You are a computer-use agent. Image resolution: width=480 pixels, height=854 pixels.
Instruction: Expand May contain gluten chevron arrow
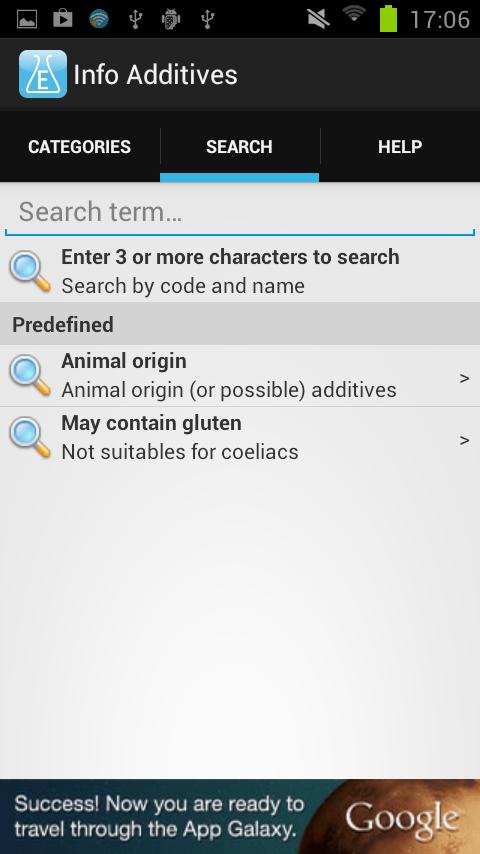[x=464, y=440]
